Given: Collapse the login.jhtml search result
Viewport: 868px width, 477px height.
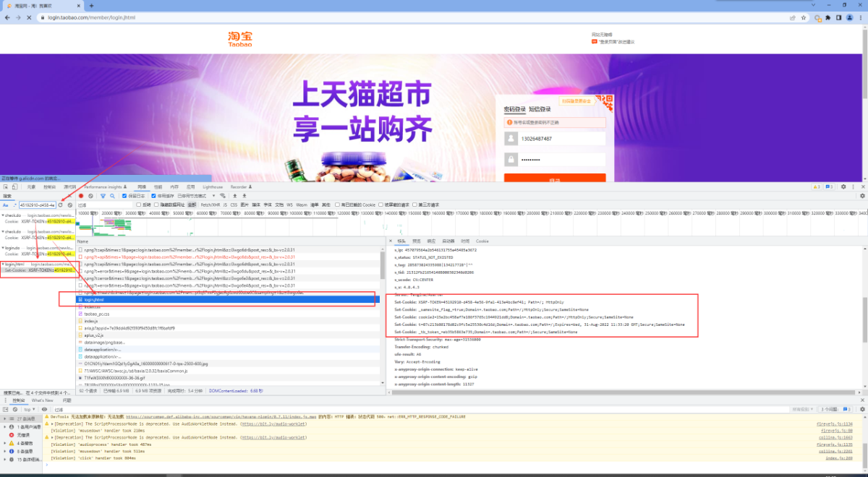Looking at the screenshot, I should tap(2, 265).
